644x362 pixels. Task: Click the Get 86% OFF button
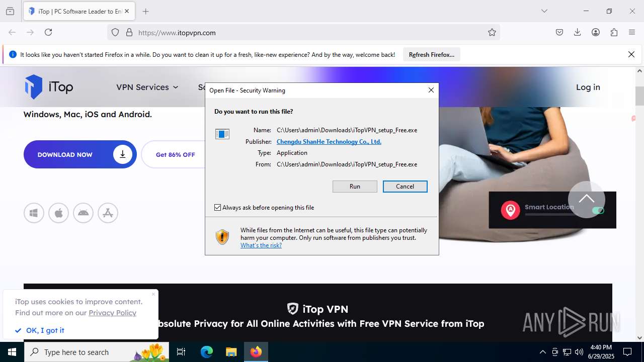point(175,154)
